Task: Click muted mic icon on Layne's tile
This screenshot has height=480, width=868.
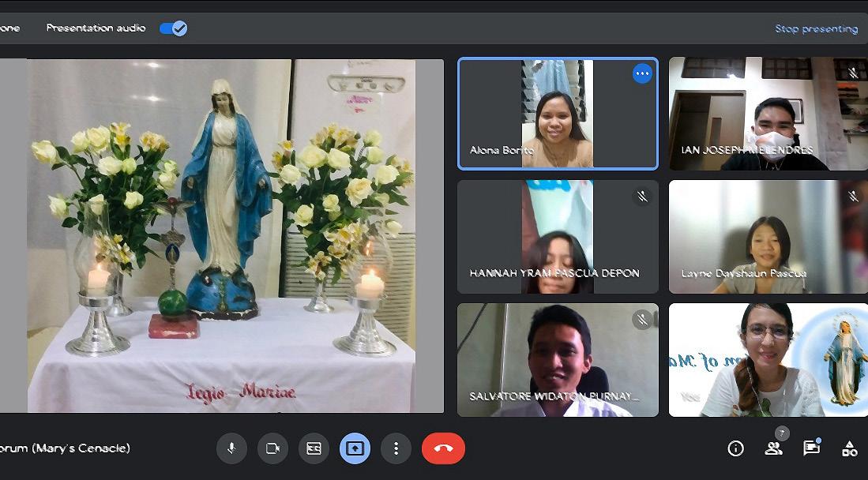Action: tap(853, 196)
